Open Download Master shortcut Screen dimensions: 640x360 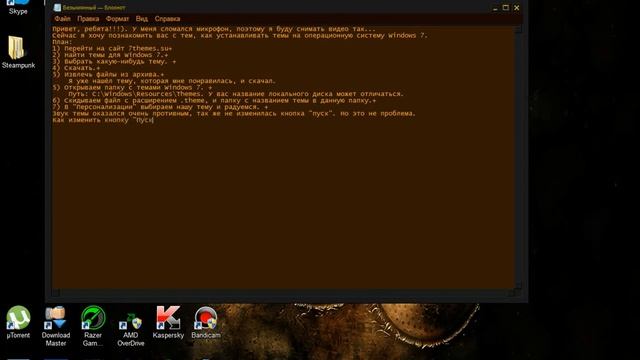[56, 327]
